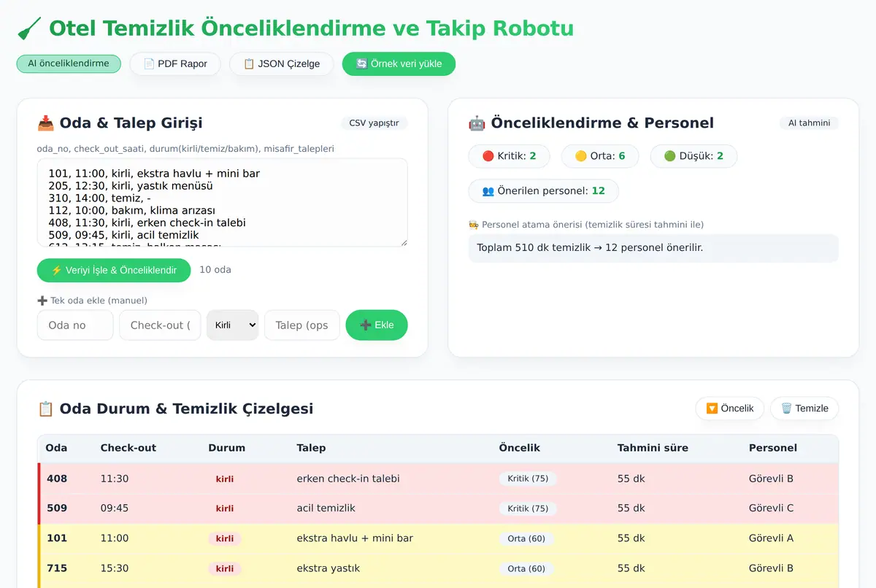Focus the Check-out time input

160,325
